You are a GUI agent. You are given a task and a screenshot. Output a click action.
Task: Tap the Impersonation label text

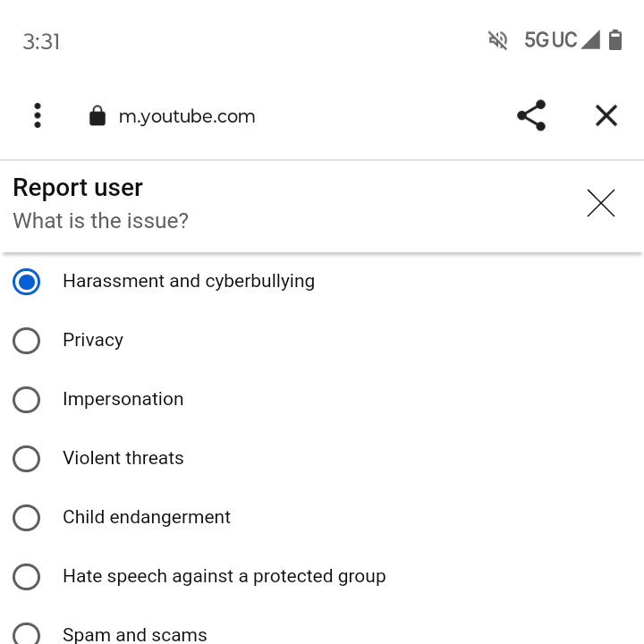[x=123, y=399]
